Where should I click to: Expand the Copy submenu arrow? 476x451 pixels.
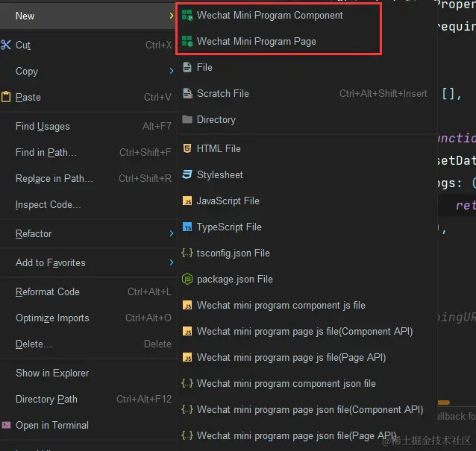tap(172, 71)
